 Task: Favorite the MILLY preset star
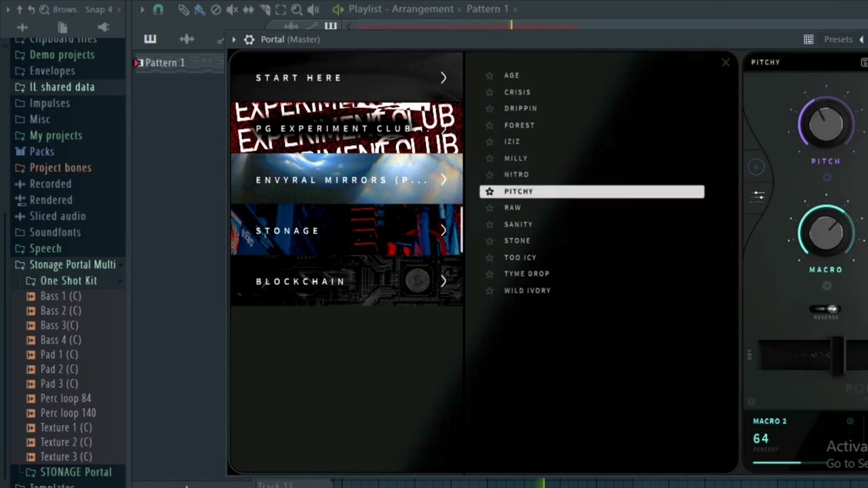point(490,158)
